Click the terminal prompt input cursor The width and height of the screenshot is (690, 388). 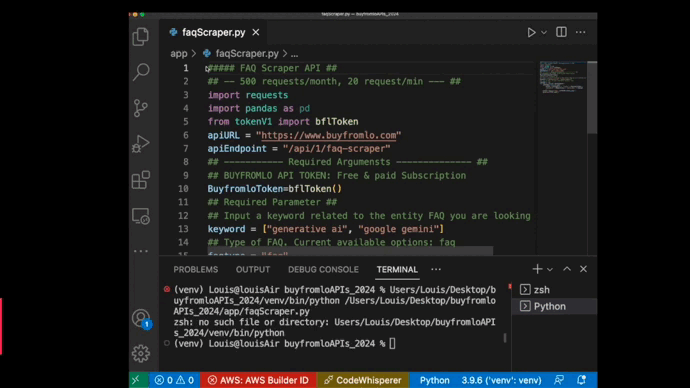(392, 344)
